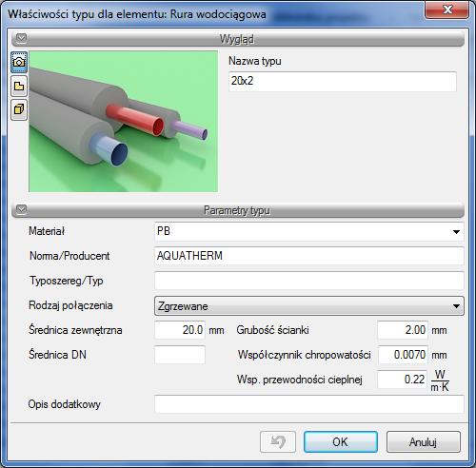This screenshot has width=476, height=468.
Task: Click the yellow folder view icon
Action: pos(19,86)
